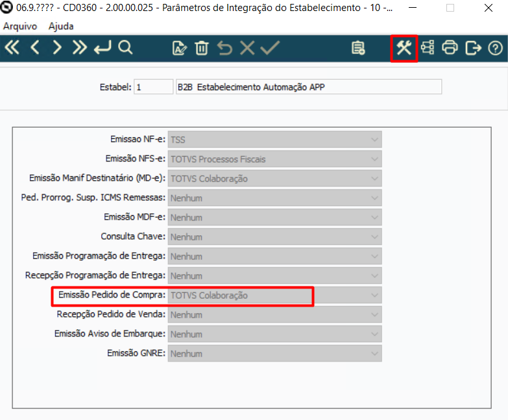Expand Emissão Pedido de Compra dropdown
The image size is (508, 420).
click(274, 295)
